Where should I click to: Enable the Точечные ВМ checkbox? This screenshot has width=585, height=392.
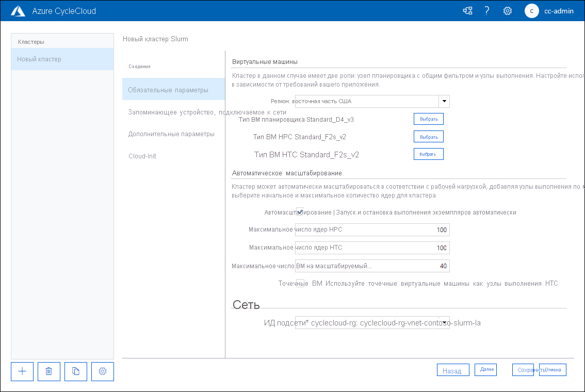point(300,284)
